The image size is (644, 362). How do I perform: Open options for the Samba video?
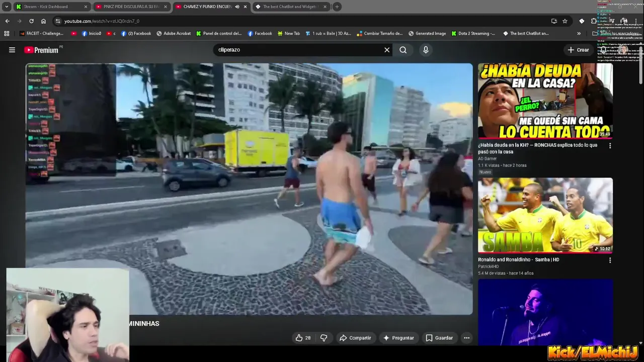[x=610, y=260]
